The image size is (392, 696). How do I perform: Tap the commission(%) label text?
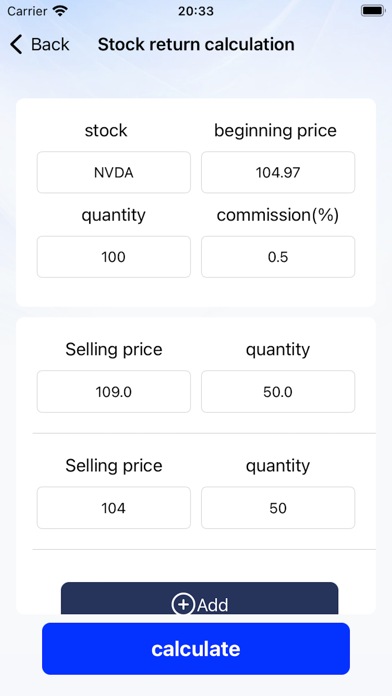coord(278,215)
